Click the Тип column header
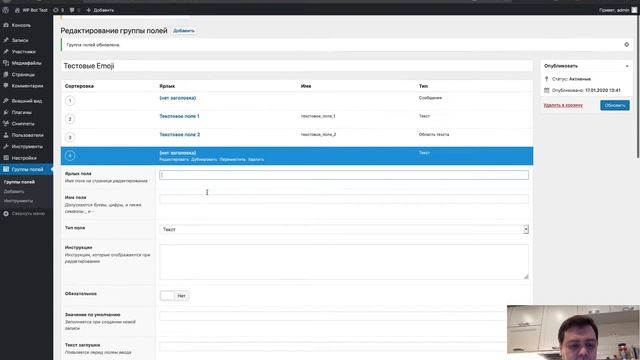This screenshot has width=640, height=360. (423, 86)
